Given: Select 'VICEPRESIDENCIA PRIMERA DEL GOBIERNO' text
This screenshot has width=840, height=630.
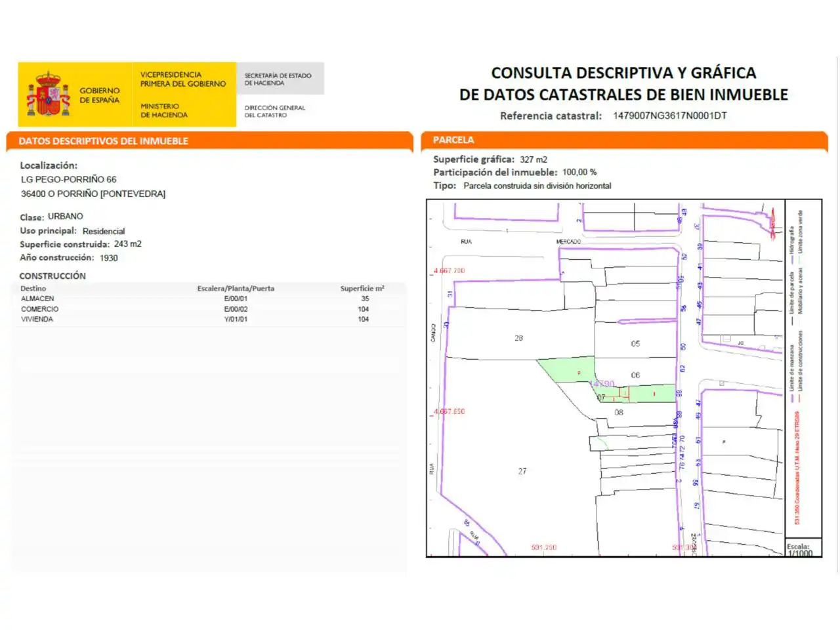Looking at the screenshot, I should tap(182, 79).
